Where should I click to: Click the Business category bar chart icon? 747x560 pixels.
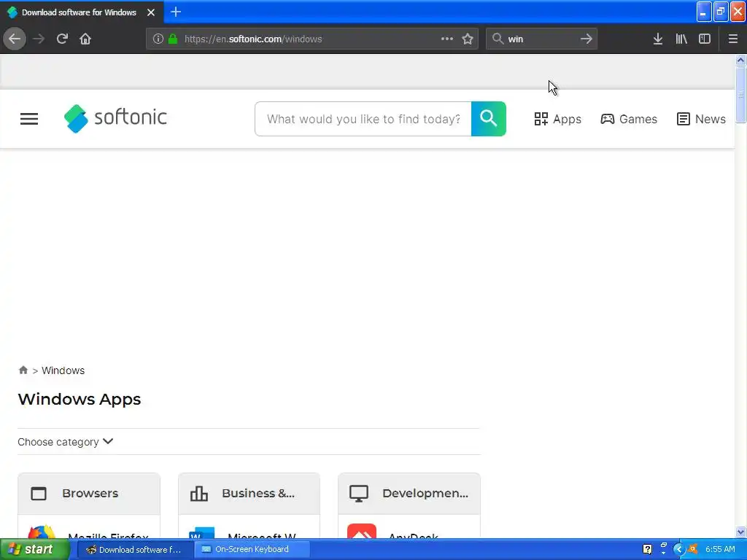tap(198, 494)
